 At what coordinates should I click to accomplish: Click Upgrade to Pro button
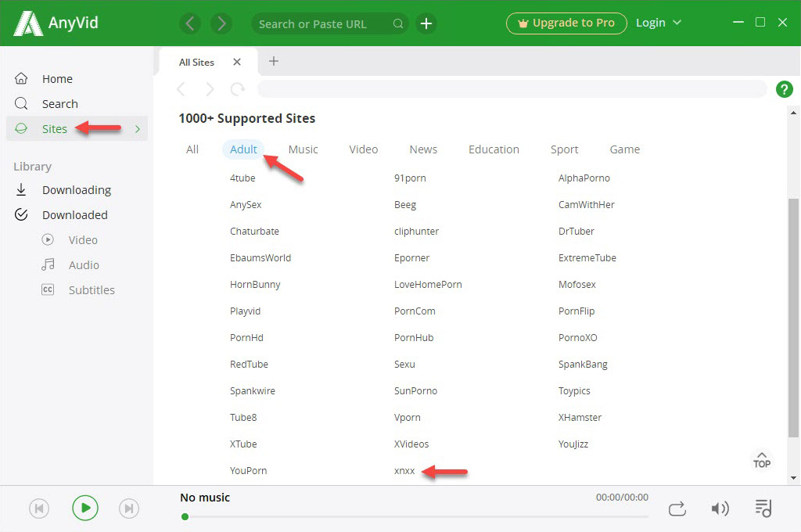click(x=566, y=23)
